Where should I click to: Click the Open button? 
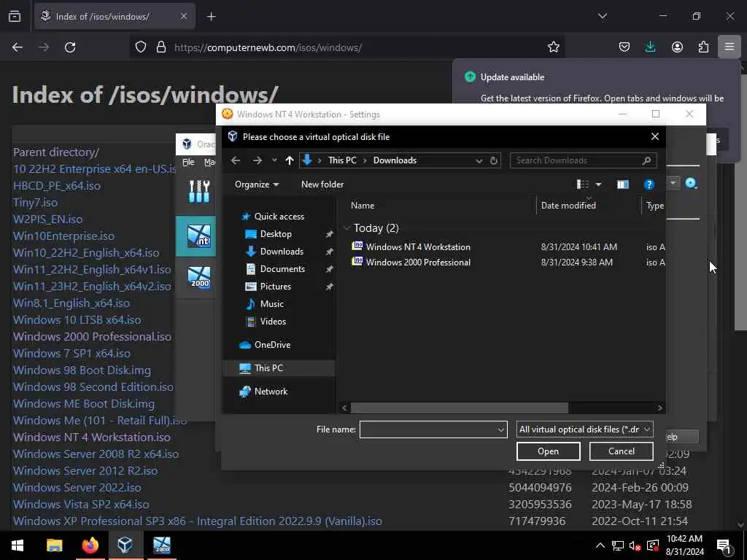click(x=548, y=451)
